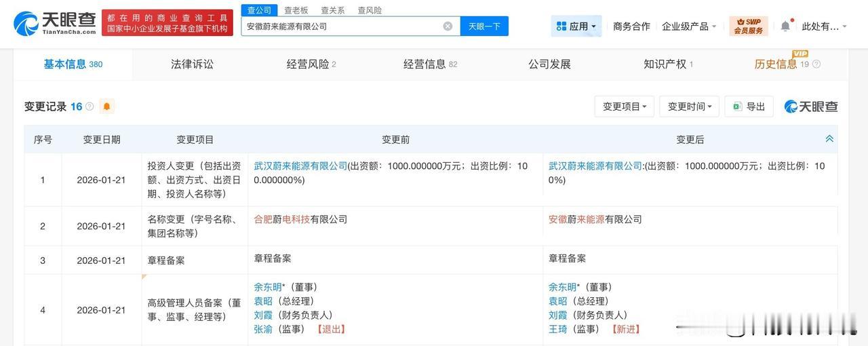This screenshot has width=868, height=346.
Task: Click 变更后 column header
Action: click(690, 139)
